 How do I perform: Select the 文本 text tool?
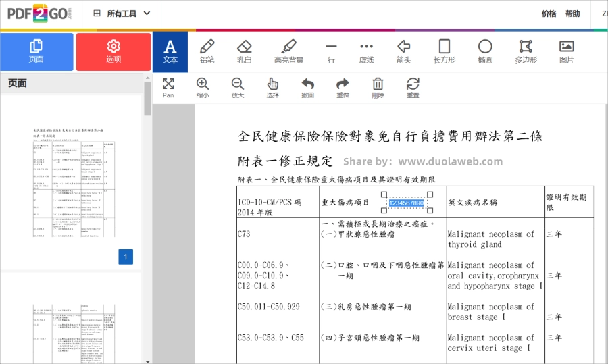click(x=170, y=52)
